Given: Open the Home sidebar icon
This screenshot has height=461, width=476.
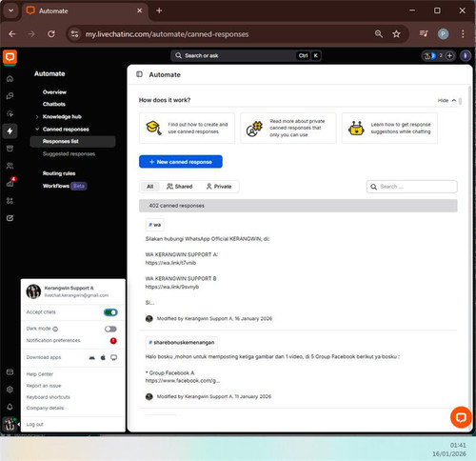Looking at the screenshot, I should pyautogui.click(x=10, y=78).
